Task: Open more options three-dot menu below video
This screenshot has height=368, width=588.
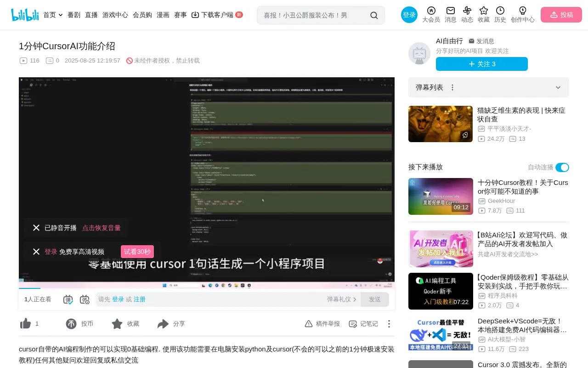Action: pos(389,324)
